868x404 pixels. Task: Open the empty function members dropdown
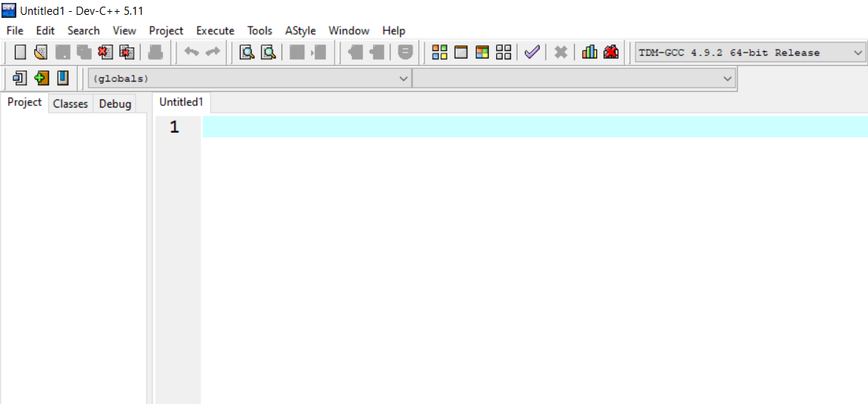tap(574, 79)
